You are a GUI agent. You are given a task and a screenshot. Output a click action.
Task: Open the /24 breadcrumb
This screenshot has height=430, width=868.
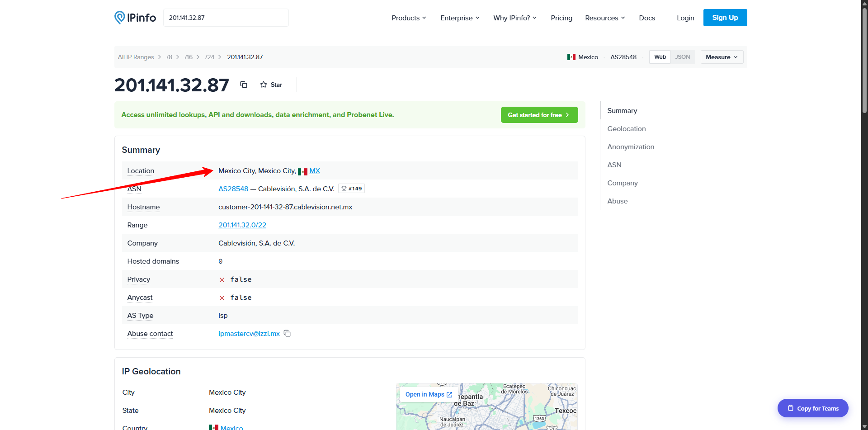tap(210, 57)
